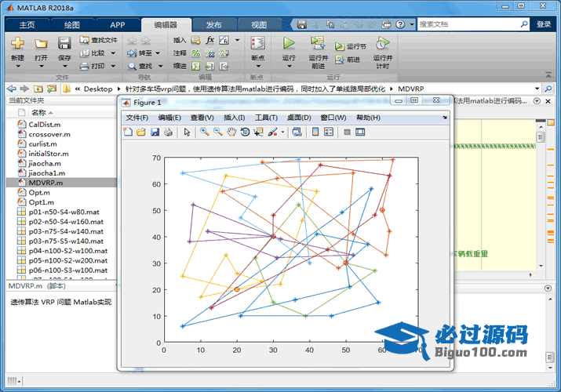Collapse the ribbon toolstrip arrow
Image resolution: width=561 pixels, height=392 pixels.
[548, 74]
